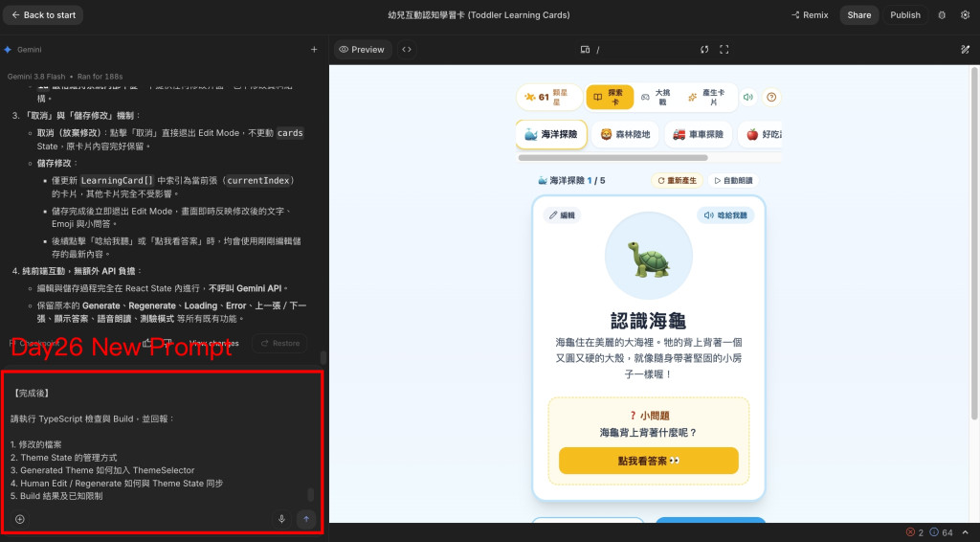
Task: Choose the 森林陸地 category chip
Action: tap(625, 134)
